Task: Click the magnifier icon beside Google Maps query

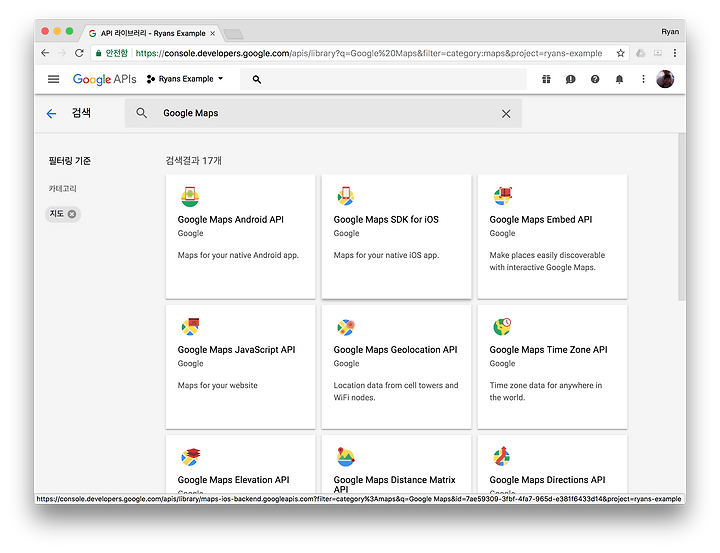Action: 141,113
